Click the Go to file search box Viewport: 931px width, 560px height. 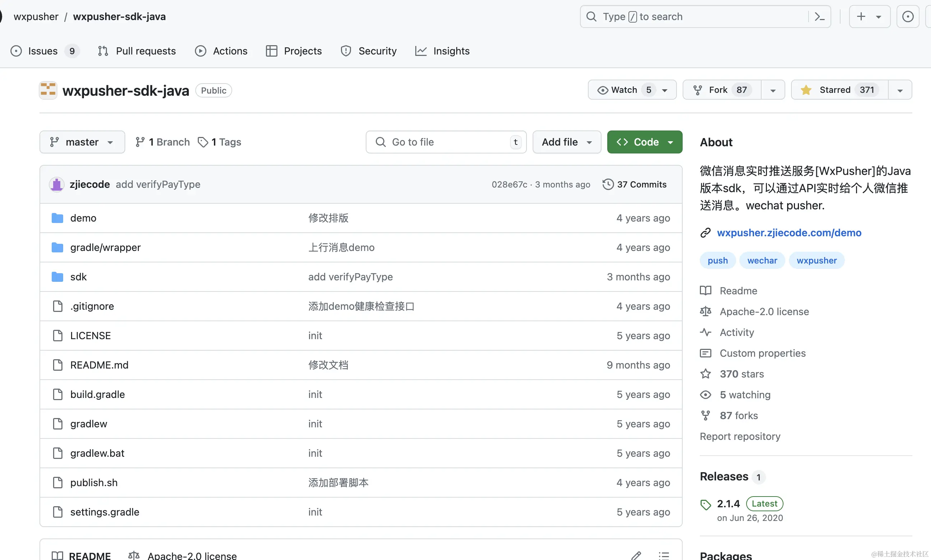(x=446, y=142)
